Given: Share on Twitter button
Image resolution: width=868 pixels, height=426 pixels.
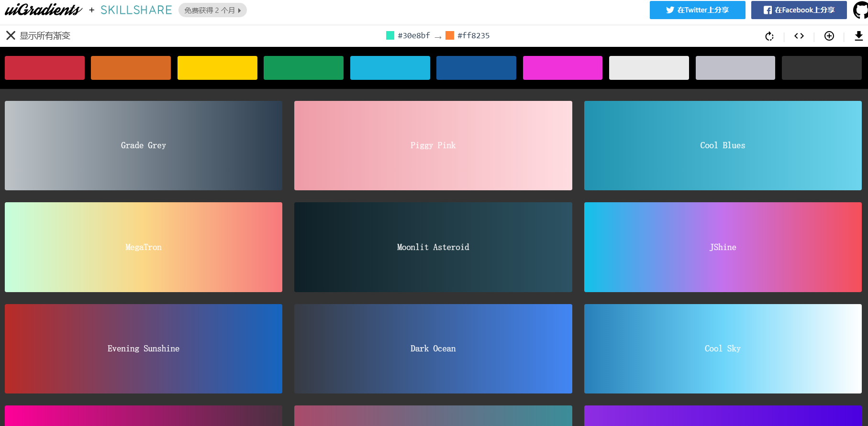Looking at the screenshot, I should coord(697,10).
